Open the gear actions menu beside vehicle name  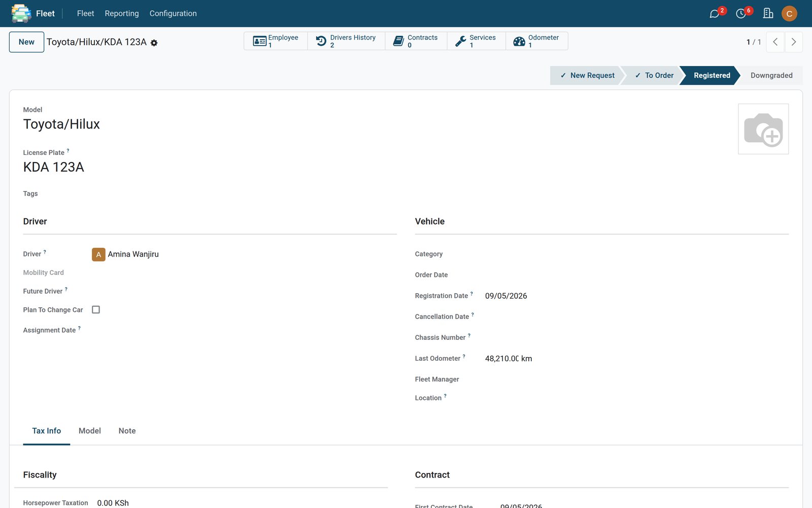(154, 43)
